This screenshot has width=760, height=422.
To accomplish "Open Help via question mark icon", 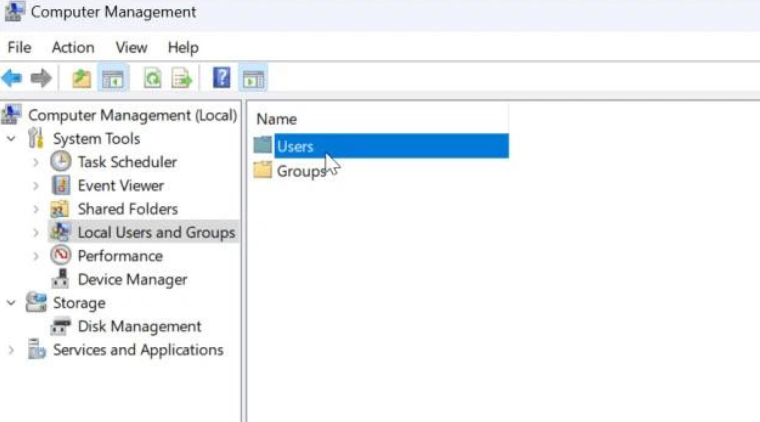I will point(222,78).
